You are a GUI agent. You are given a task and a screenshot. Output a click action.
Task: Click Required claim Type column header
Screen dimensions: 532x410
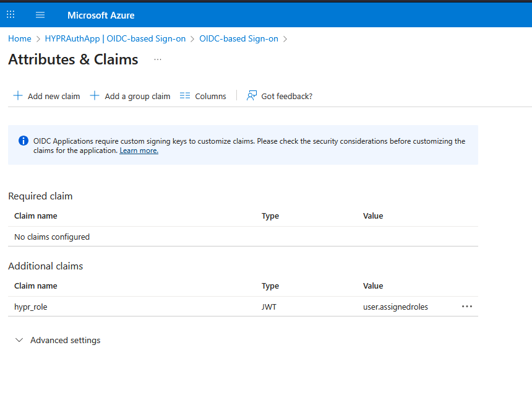(270, 216)
